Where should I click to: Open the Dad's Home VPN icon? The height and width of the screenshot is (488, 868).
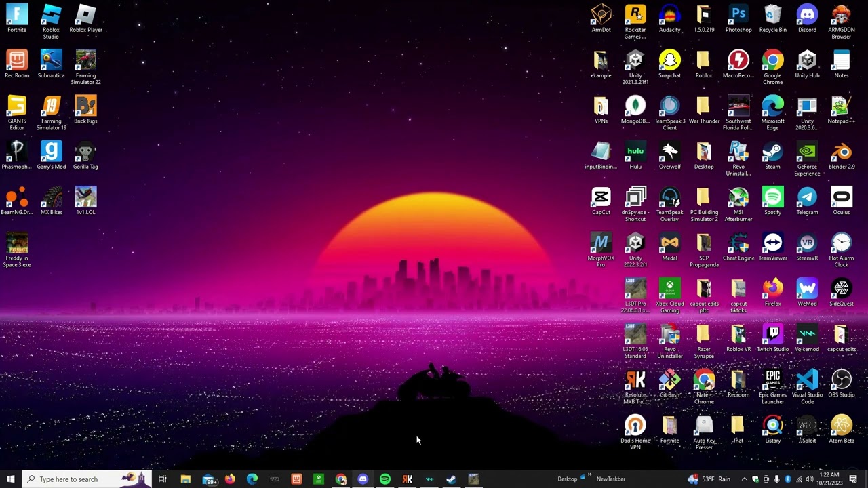click(x=635, y=432)
